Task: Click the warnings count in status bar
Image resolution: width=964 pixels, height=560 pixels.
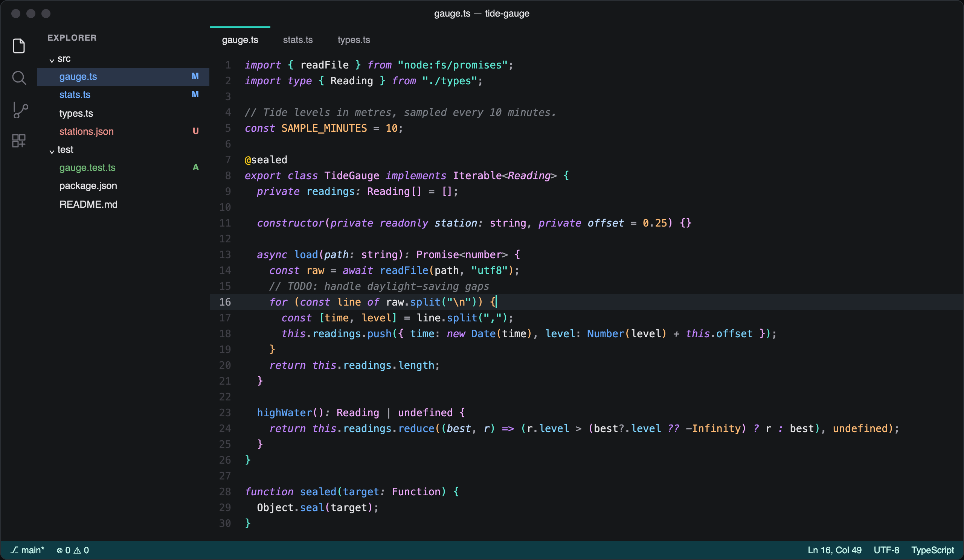Action: (81, 550)
